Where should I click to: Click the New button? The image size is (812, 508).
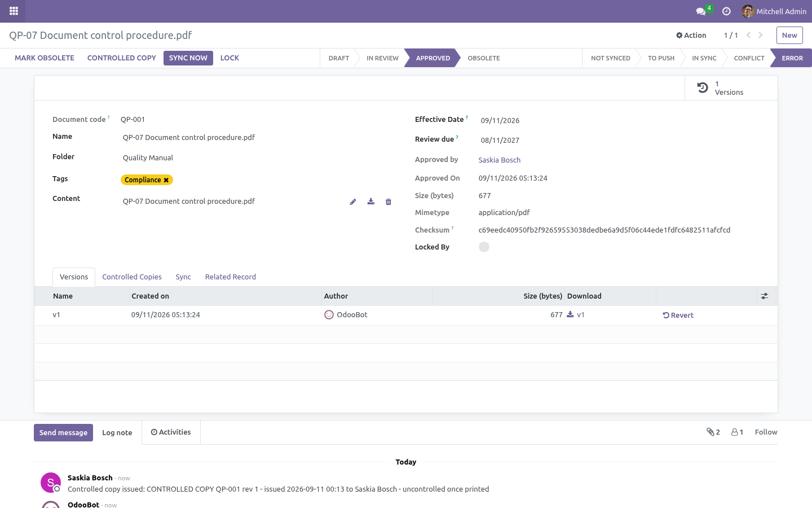click(x=789, y=35)
